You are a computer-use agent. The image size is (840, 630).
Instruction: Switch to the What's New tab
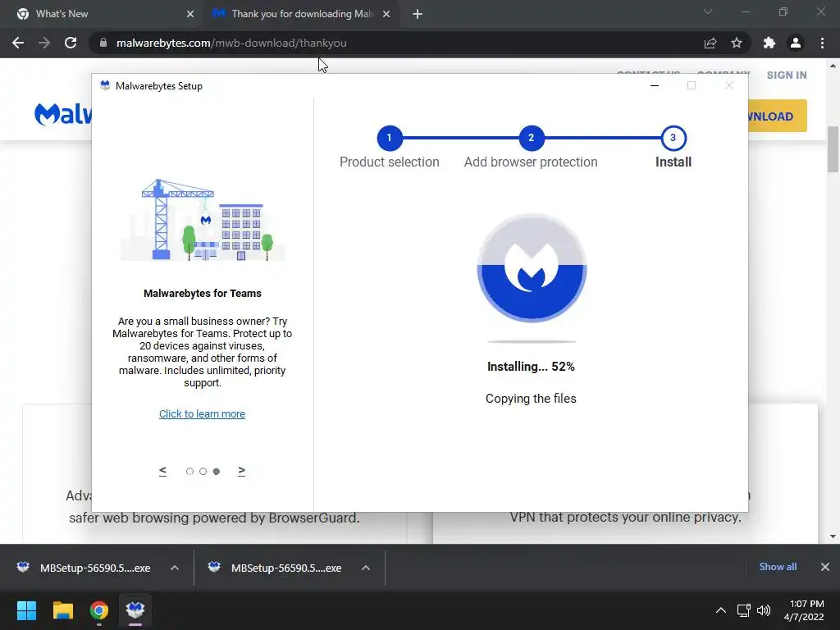click(103, 14)
